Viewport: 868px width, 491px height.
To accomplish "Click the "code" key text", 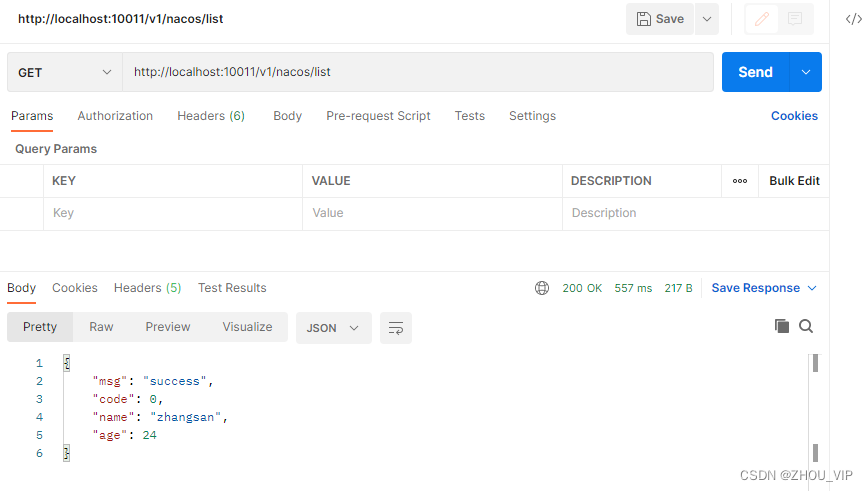I will 113,399.
